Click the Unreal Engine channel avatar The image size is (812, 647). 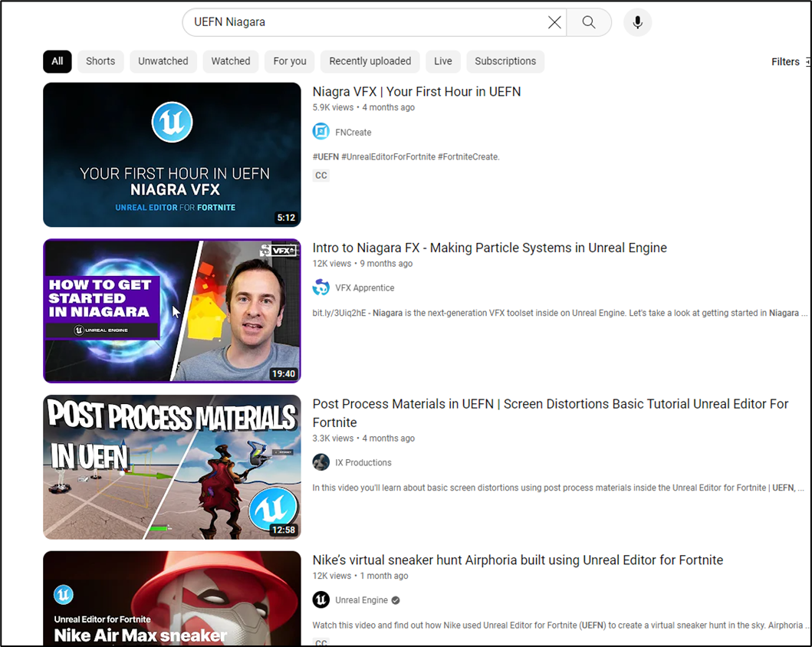(321, 600)
